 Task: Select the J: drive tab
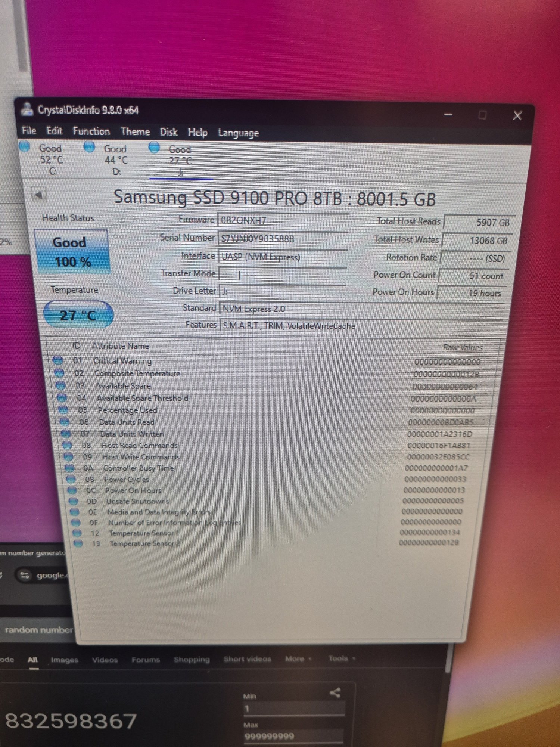coord(181,161)
